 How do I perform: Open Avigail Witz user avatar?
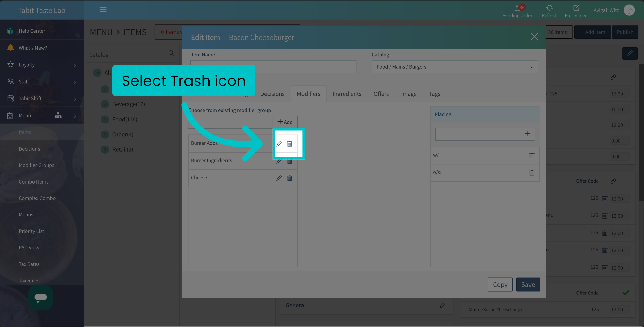(629, 10)
